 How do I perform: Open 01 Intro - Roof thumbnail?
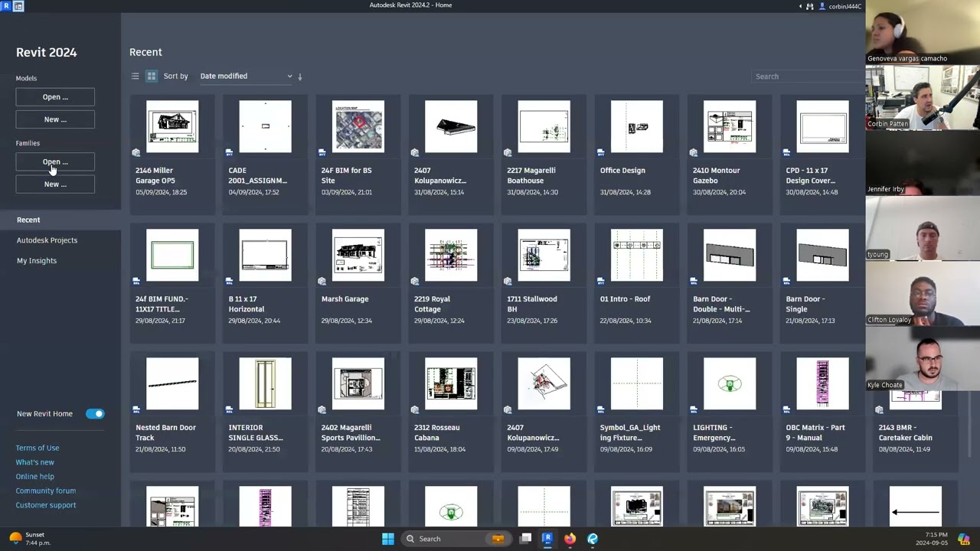pyautogui.click(x=637, y=255)
